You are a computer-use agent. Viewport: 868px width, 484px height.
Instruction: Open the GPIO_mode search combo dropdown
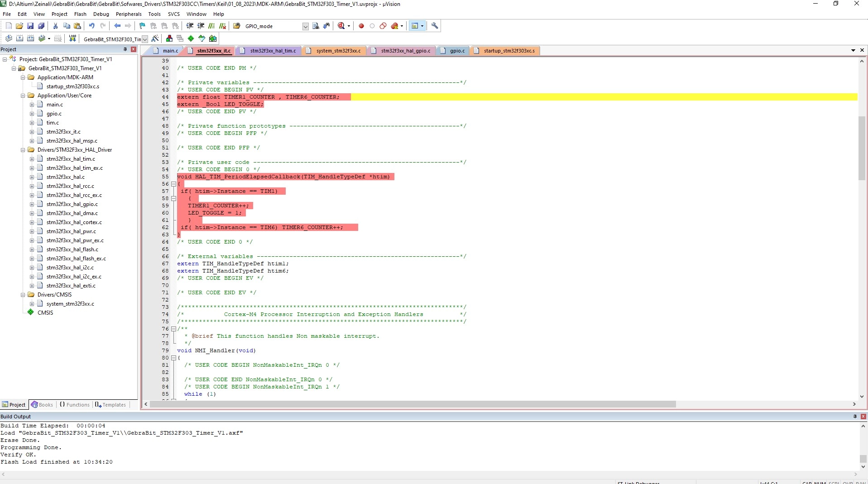[x=305, y=26]
